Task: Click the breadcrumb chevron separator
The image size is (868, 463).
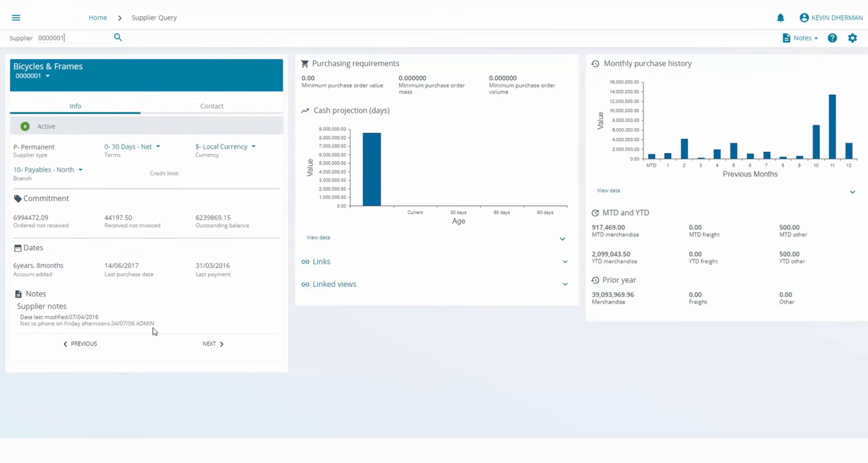Action: point(119,18)
